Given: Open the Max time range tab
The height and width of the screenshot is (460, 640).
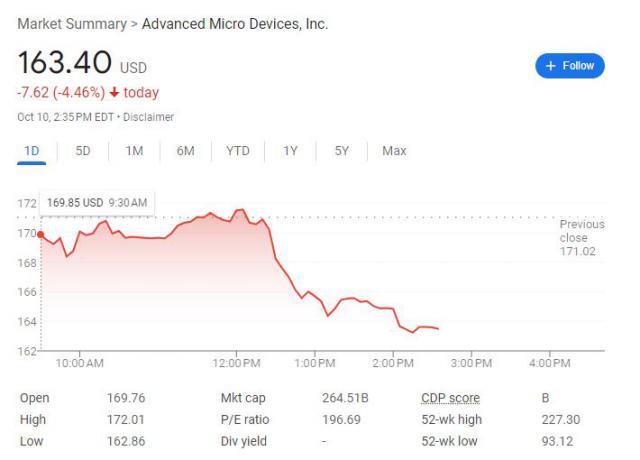Looking at the screenshot, I should click(x=394, y=151).
